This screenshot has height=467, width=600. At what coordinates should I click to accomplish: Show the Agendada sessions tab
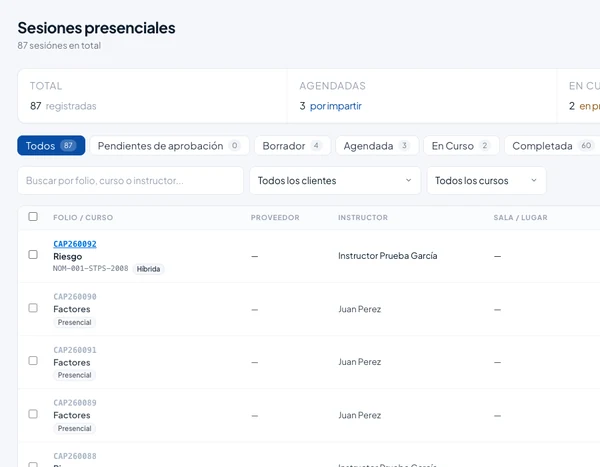click(x=377, y=145)
